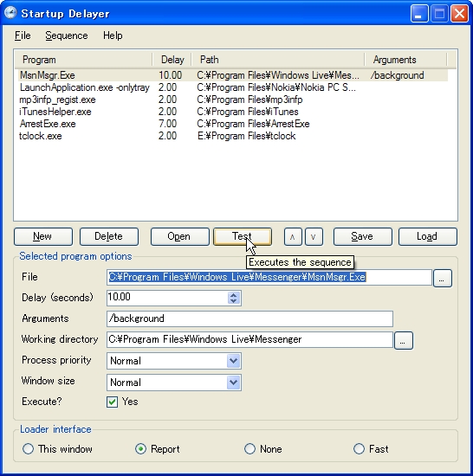Screen dimensions: 473x476
Task: Select the ArrestExe.exe row
Action: coord(233,124)
